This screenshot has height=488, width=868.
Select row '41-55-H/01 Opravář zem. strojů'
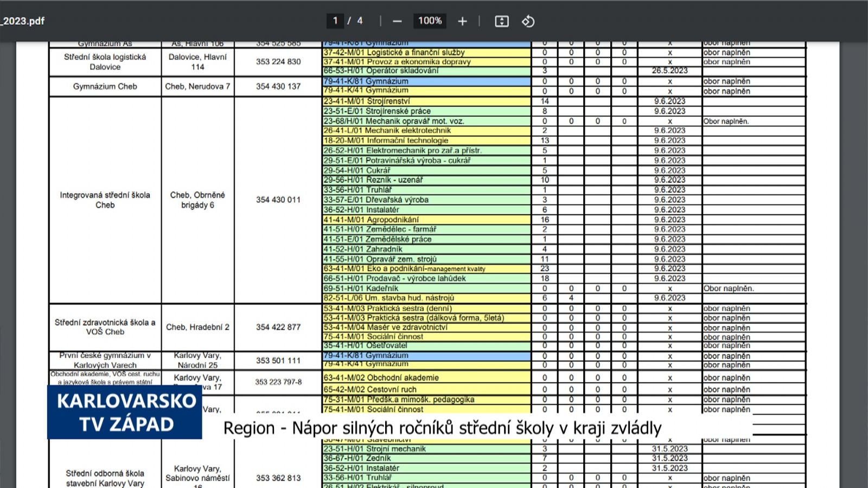click(426, 259)
